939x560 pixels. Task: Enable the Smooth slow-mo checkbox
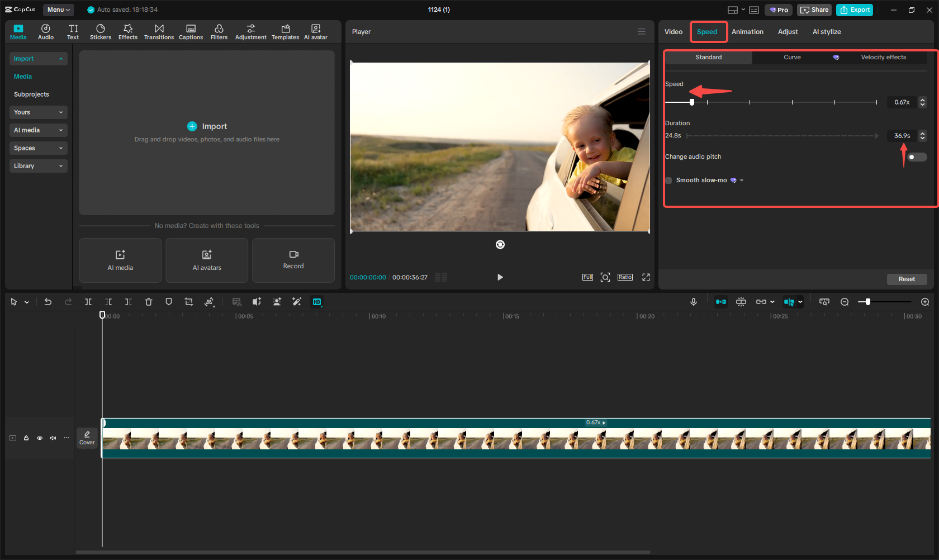click(x=668, y=181)
